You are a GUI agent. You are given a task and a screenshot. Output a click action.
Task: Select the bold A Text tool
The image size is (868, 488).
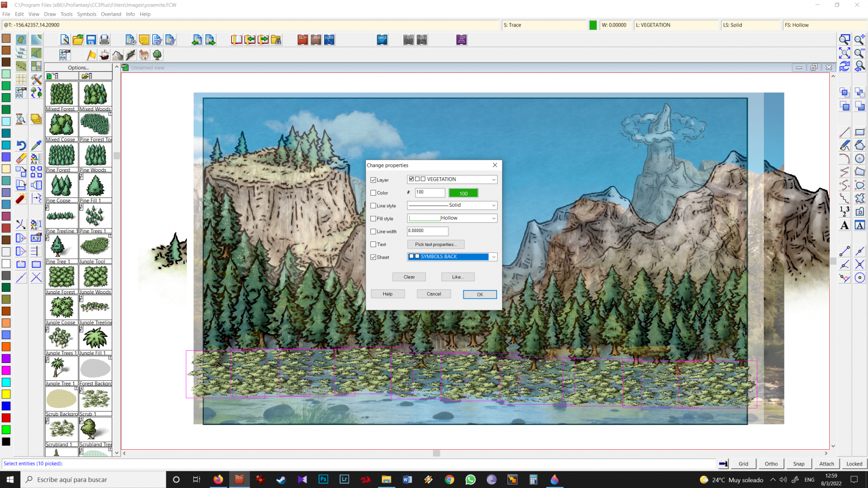(845, 225)
